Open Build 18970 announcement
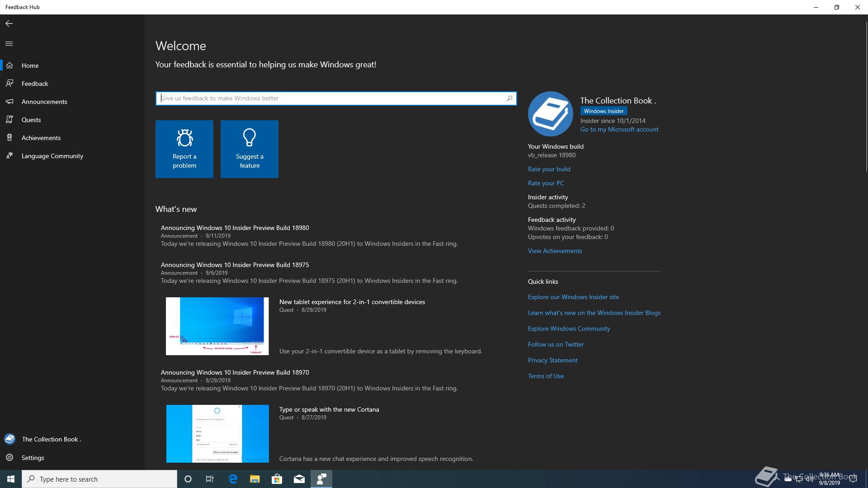This screenshot has width=868, height=488. (235, 372)
